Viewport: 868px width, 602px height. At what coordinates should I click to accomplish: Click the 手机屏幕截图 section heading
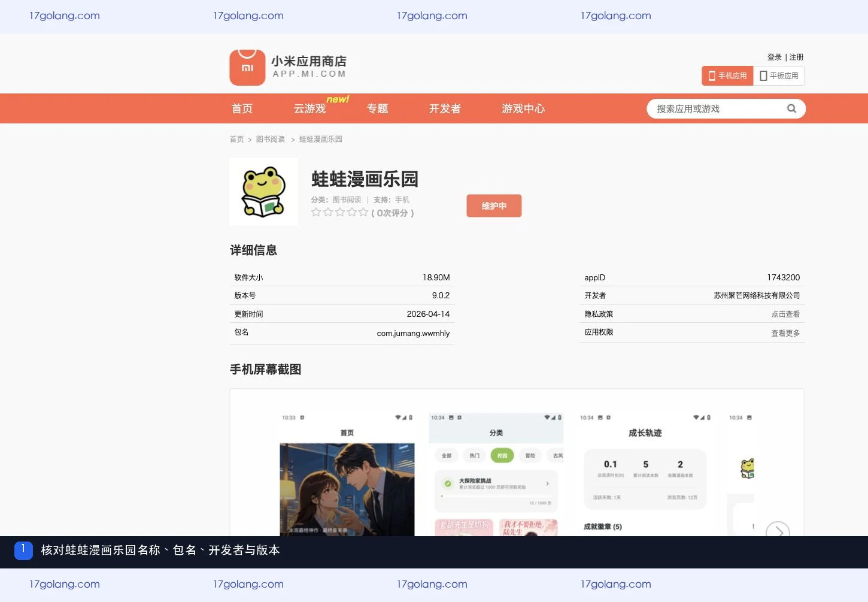265,369
